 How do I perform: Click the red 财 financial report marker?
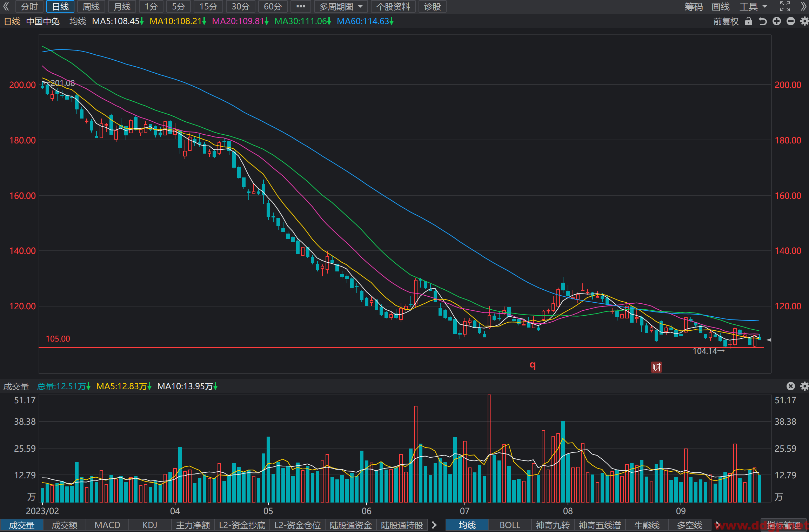pos(656,367)
